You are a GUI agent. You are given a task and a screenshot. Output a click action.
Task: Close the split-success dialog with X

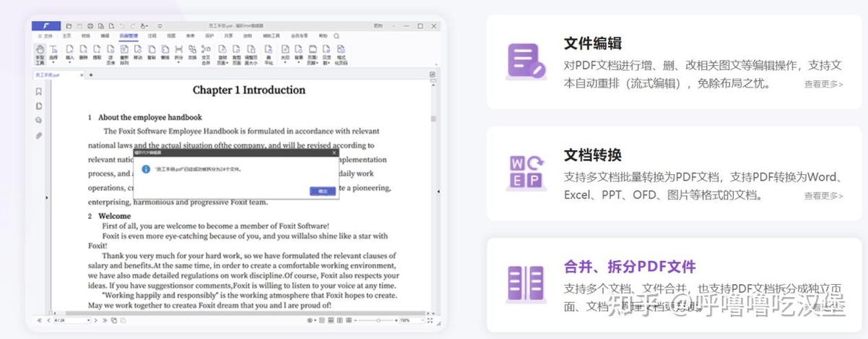point(334,153)
